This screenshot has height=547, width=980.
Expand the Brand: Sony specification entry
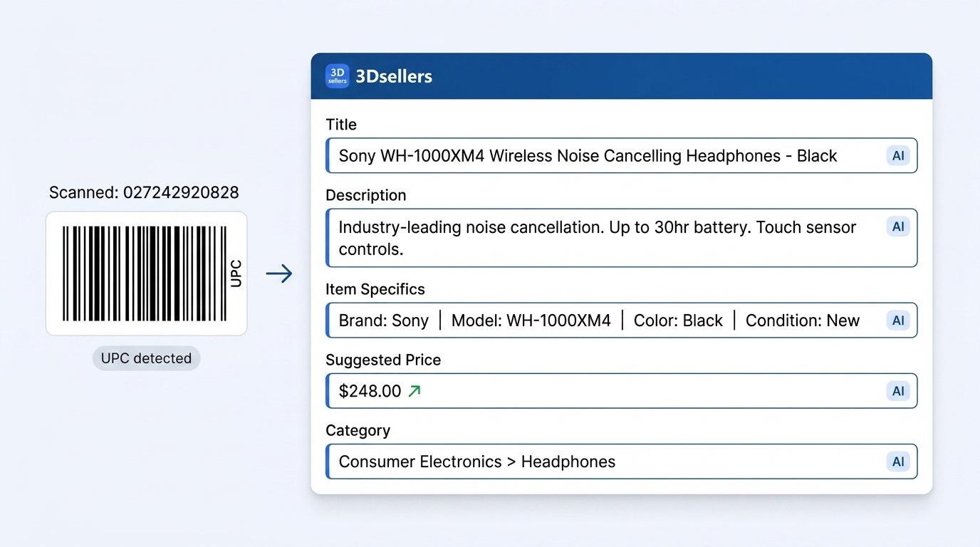384,320
